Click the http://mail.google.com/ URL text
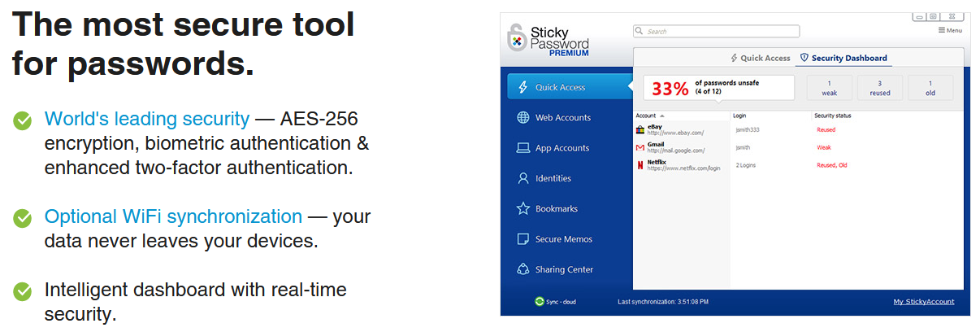 pos(676,151)
